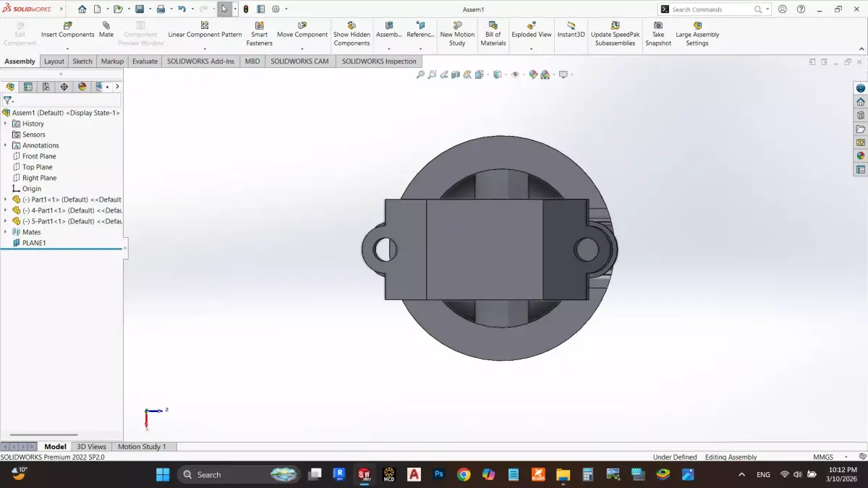Expand the History tree node

pos(5,124)
